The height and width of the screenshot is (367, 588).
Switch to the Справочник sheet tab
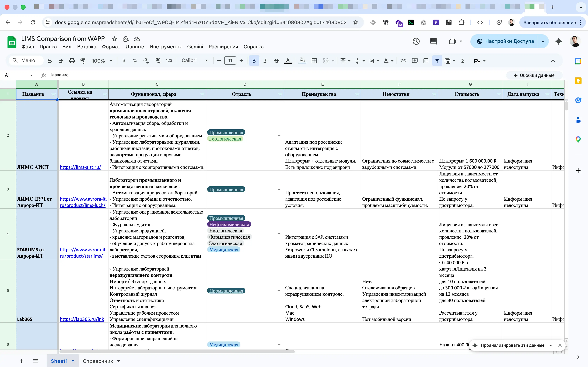click(98, 361)
